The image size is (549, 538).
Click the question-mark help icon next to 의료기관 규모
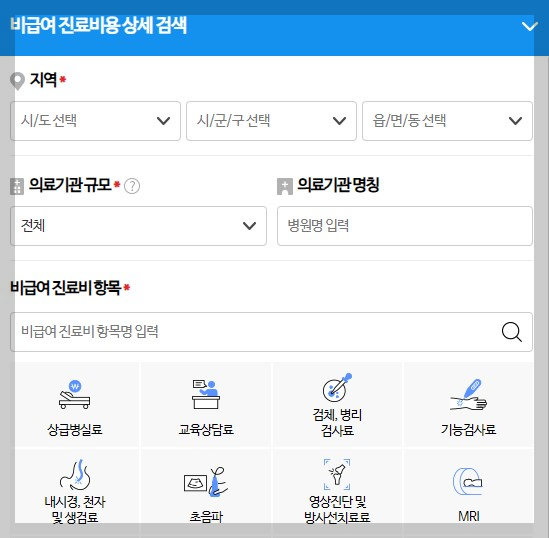click(x=132, y=186)
